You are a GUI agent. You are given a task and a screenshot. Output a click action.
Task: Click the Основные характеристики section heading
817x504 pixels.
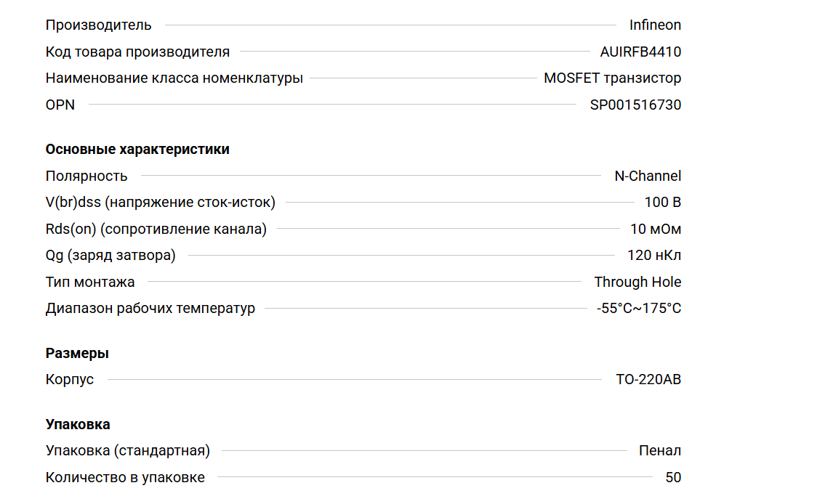[x=137, y=150]
